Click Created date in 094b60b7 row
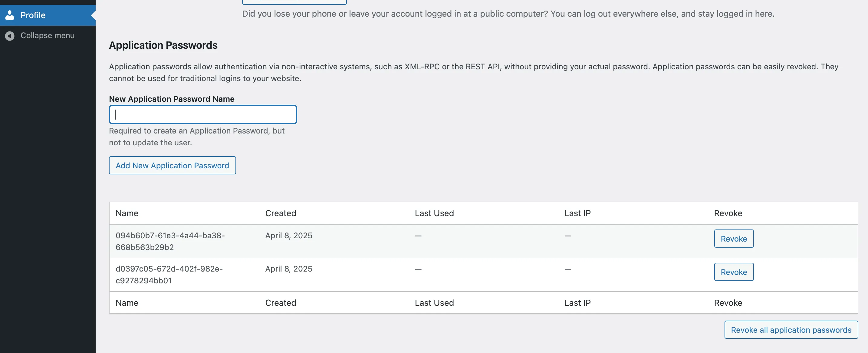 [x=288, y=235]
